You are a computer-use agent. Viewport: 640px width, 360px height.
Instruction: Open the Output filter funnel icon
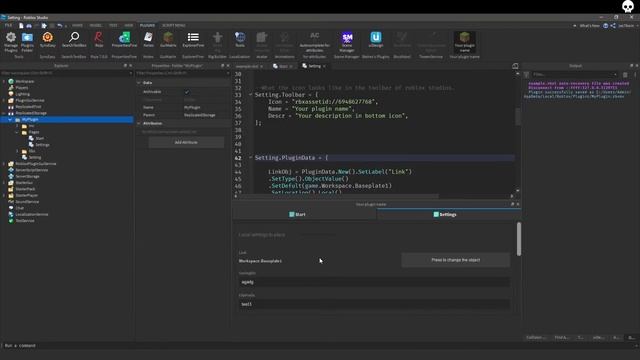527,75
